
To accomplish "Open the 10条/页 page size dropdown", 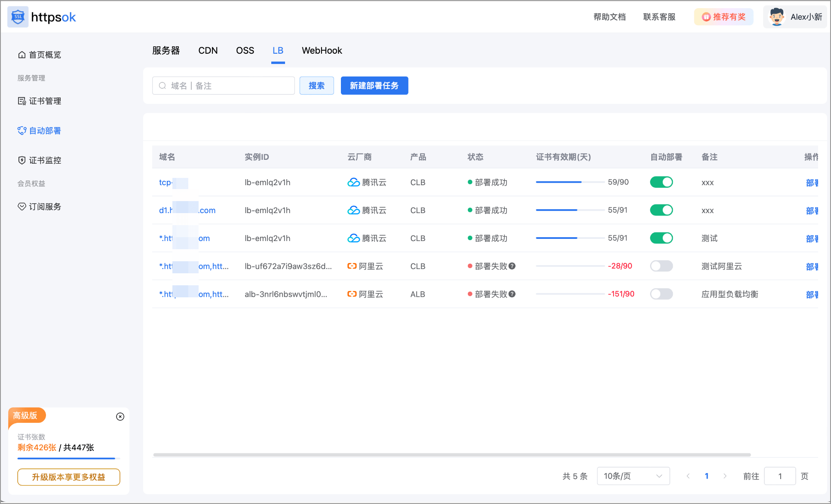I will tap(633, 476).
